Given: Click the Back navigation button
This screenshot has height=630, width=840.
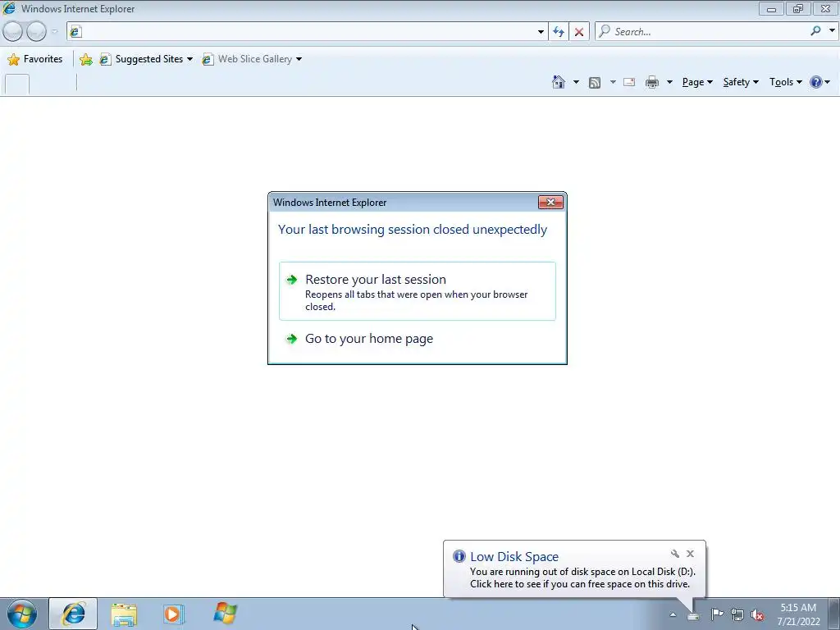Looking at the screenshot, I should 13,32.
